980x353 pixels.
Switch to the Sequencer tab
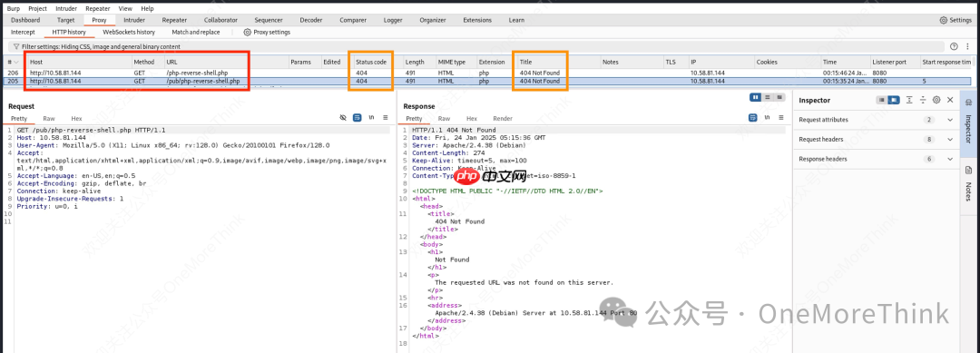point(269,20)
